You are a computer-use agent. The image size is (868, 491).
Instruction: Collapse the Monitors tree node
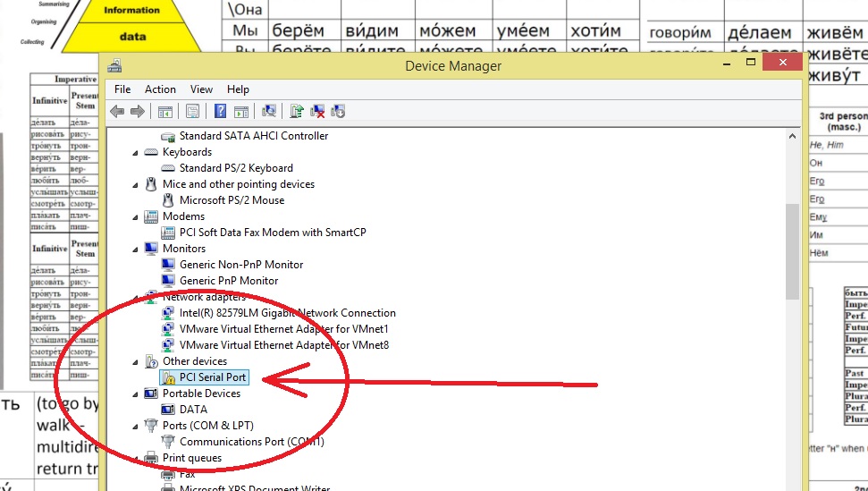pyautogui.click(x=136, y=249)
